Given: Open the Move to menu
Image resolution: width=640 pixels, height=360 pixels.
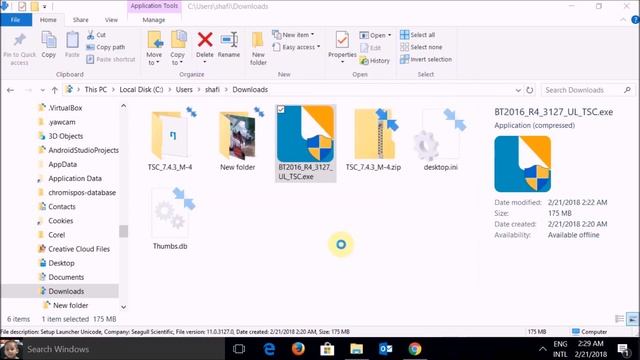Looking at the screenshot, I should [154, 48].
